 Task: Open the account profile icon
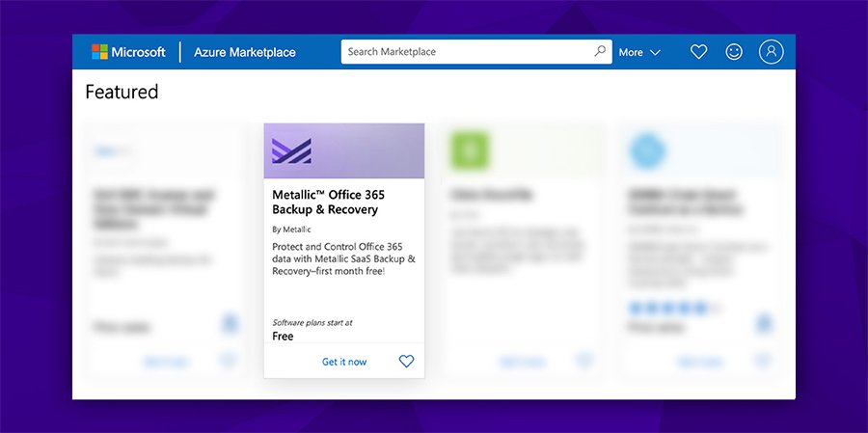[771, 52]
